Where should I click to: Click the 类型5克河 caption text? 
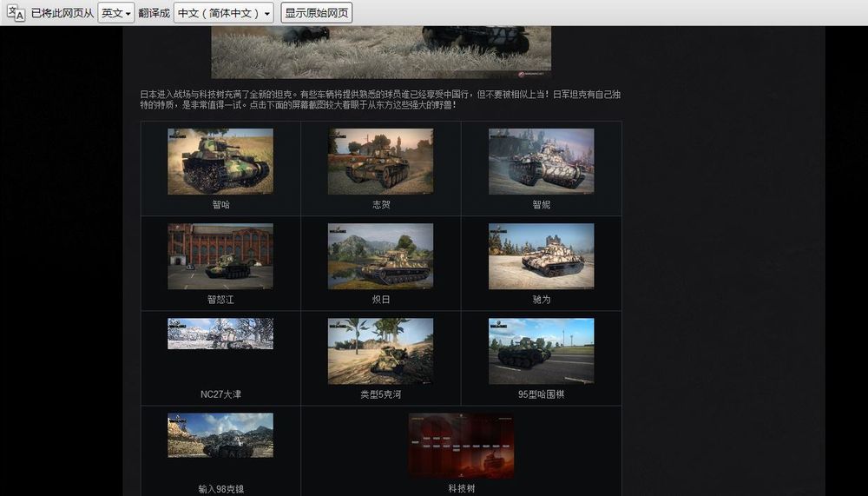[381, 394]
